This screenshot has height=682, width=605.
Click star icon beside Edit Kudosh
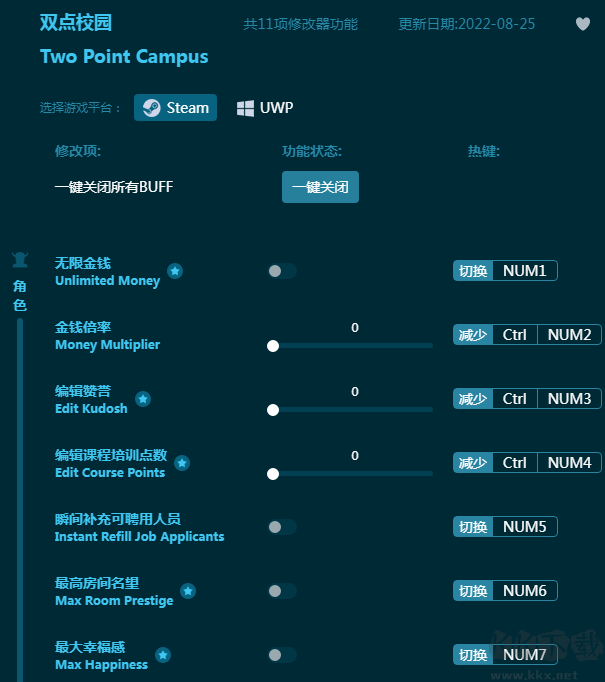pos(143,399)
